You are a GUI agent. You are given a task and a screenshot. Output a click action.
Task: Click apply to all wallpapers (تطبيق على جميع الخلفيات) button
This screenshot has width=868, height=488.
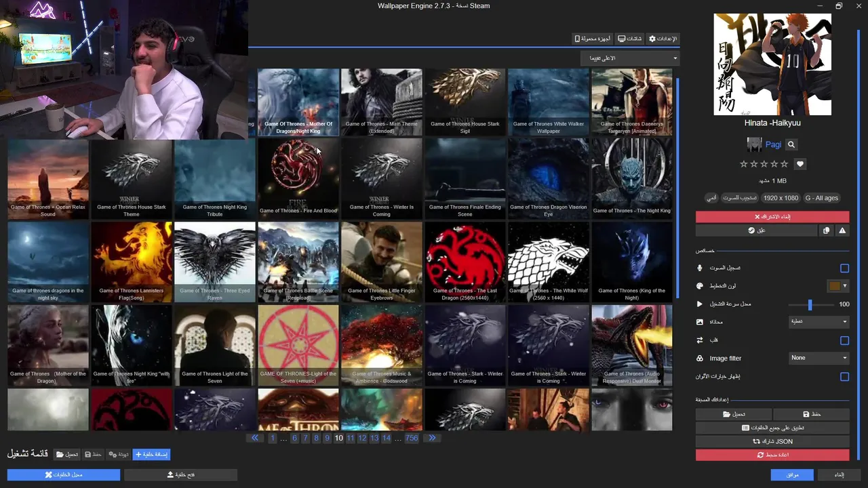click(x=772, y=428)
